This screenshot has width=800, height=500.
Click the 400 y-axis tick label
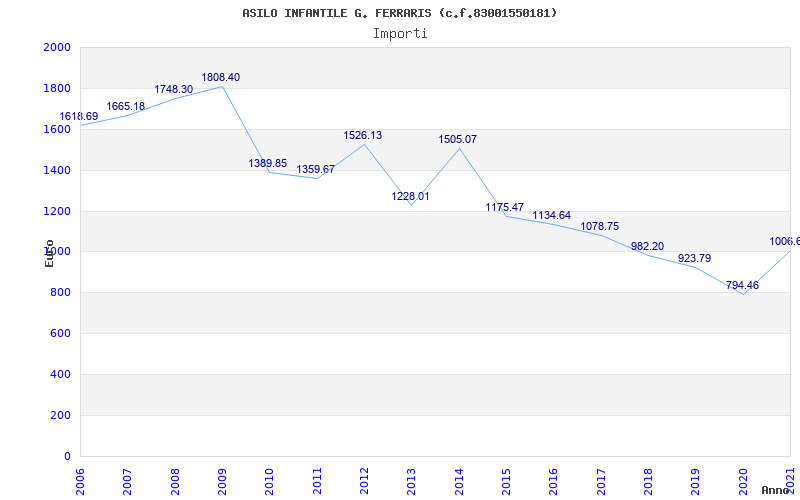click(61, 374)
